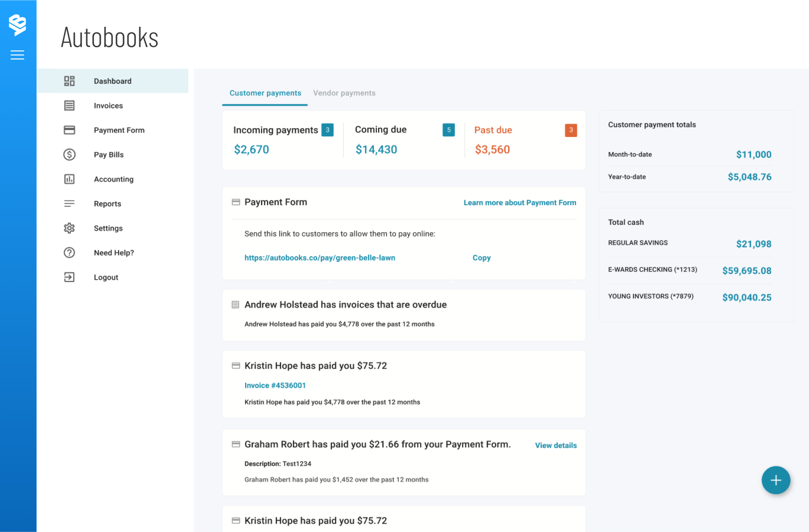Click the floating plus button
The width and height of the screenshot is (809, 532).
point(775,480)
